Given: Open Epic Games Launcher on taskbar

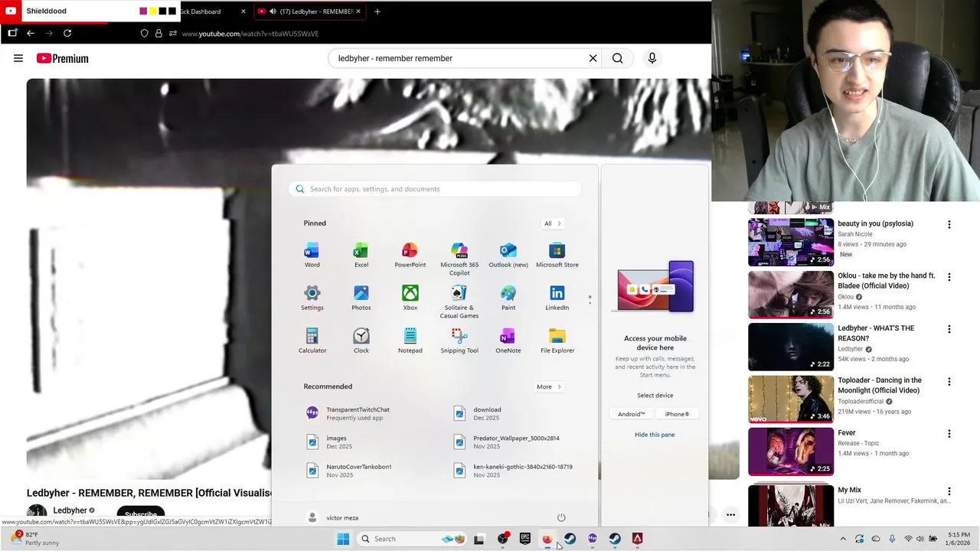Looking at the screenshot, I should [x=525, y=539].
